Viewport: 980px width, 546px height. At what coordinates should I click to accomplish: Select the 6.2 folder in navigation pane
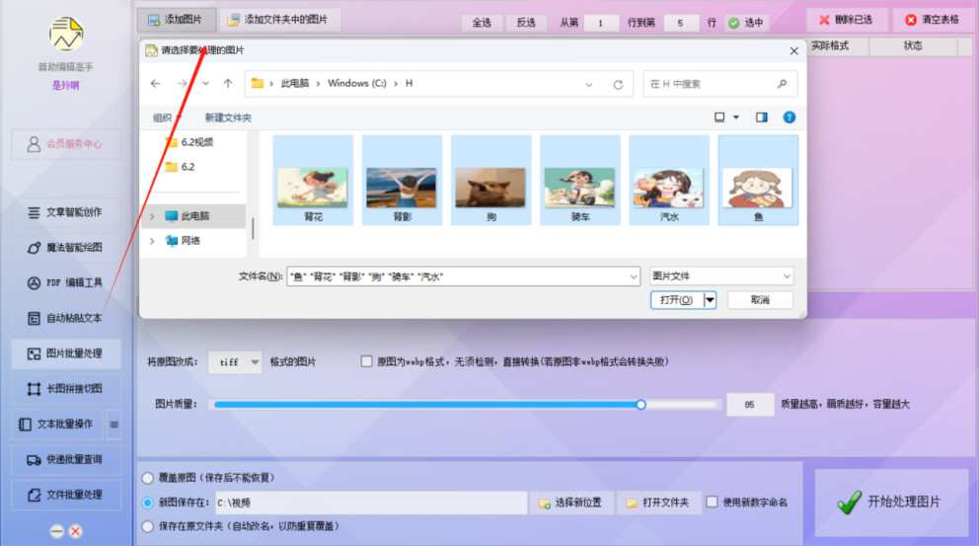click(x=180, y=167)
